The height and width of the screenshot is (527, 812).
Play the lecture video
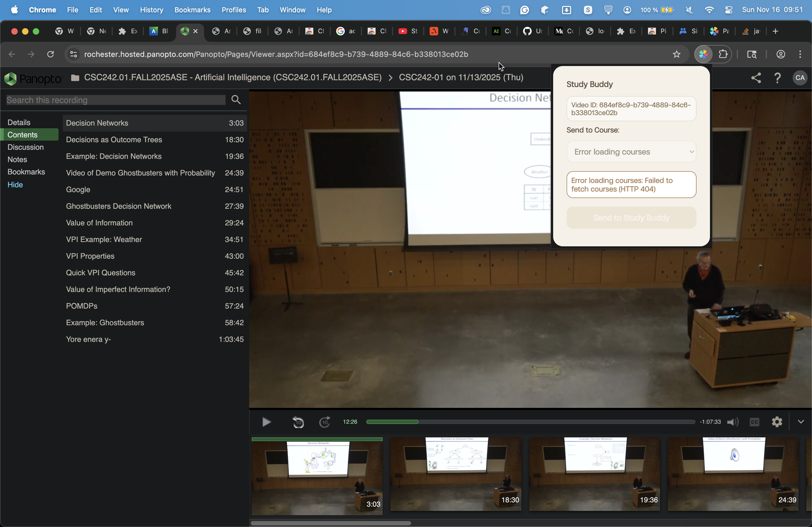(x=266, y=422)
